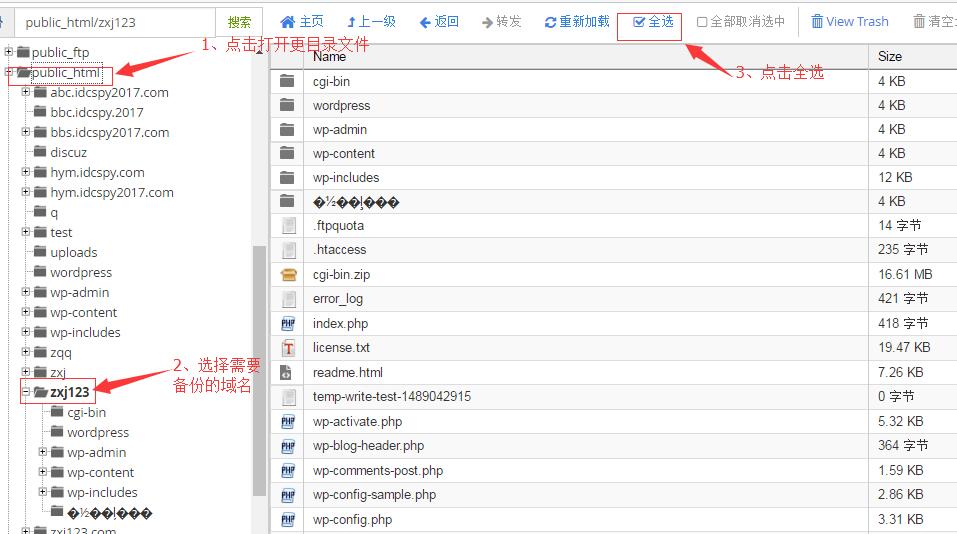Expand the hym.idcspy2017.com tree node
This screenshot has height=534, width=957.
pyautogui.click(x=26, y=192)
